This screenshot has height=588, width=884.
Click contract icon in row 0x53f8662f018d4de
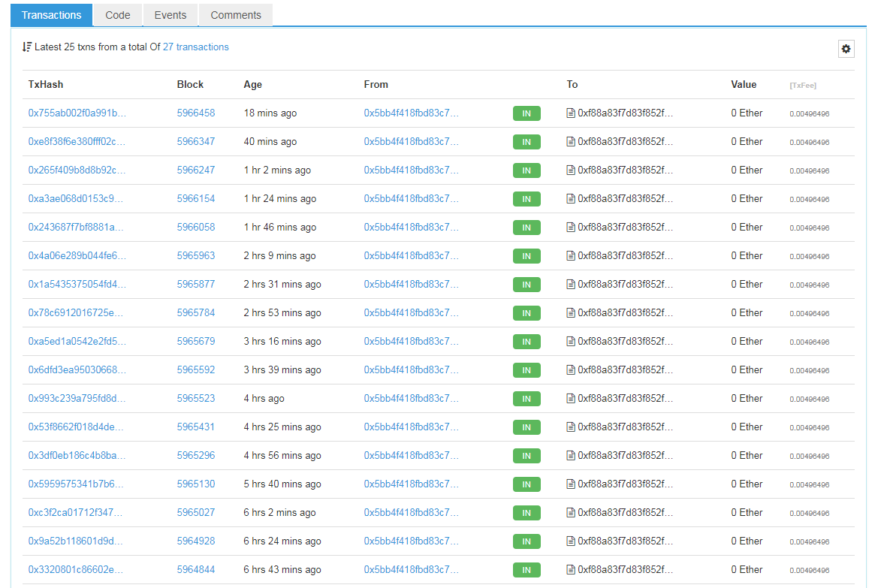pos(571,427)
